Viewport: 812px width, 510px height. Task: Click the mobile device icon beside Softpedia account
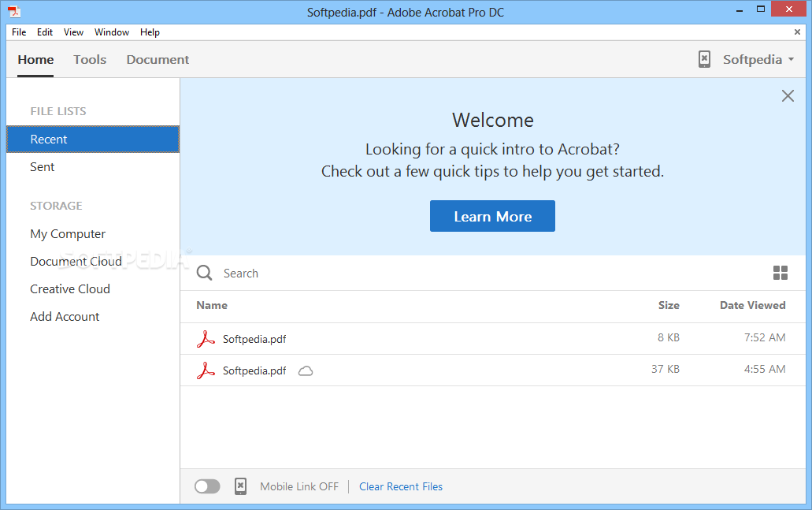point(704,59)
